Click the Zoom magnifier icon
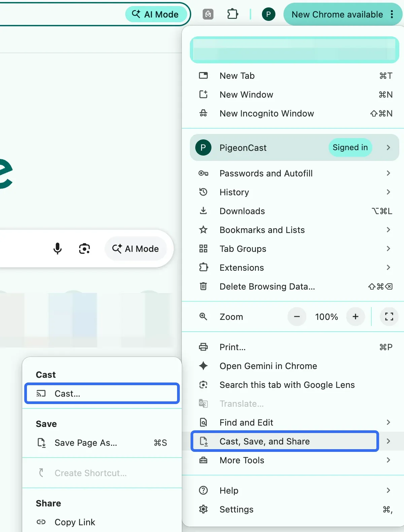Viewport: 404px width, 532px height. [x=203, y=317]
